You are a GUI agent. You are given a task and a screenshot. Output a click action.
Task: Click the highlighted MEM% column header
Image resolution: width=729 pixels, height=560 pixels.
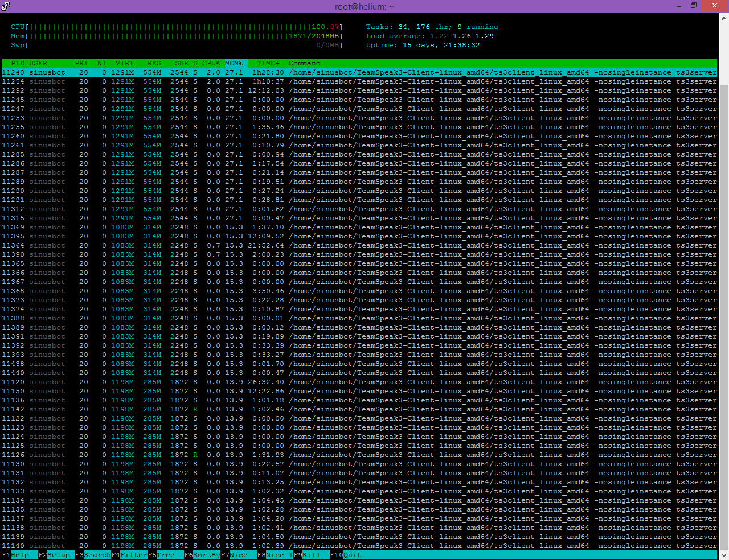234,63
